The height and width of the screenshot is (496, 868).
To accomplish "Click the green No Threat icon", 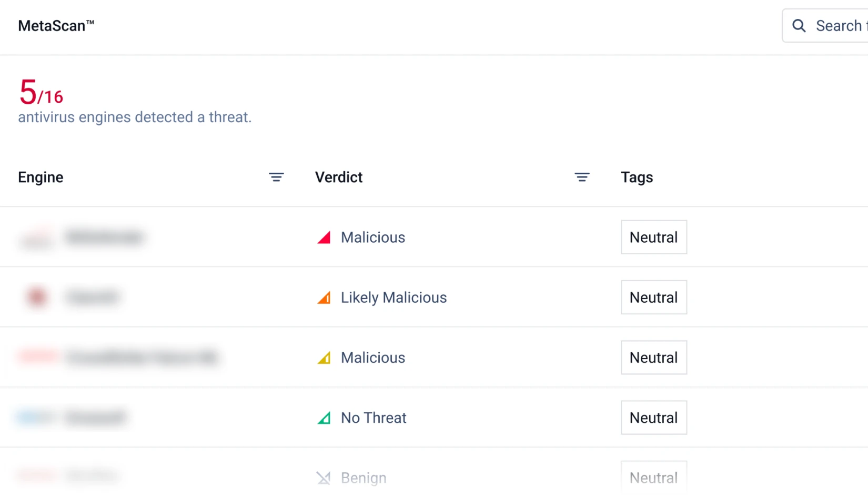I will 324,418.
